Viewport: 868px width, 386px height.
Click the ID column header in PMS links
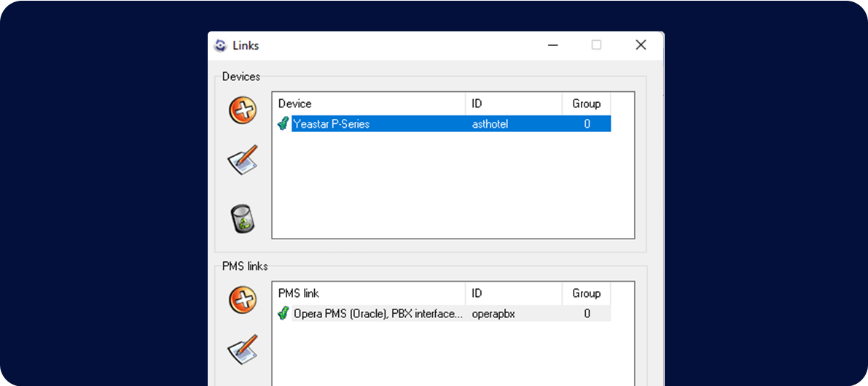513,293
